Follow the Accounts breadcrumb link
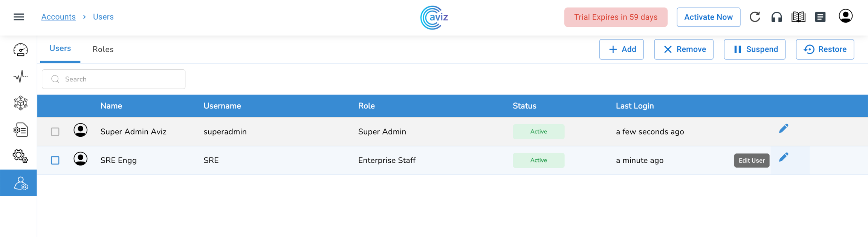Viewport: 868px width, 237px height. 58,17
